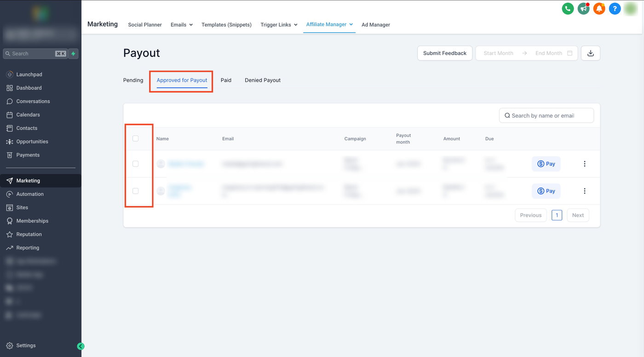The width and height of the screenshot is (644, 357).
Task: Click the Due column header
Action: [489, 139]
